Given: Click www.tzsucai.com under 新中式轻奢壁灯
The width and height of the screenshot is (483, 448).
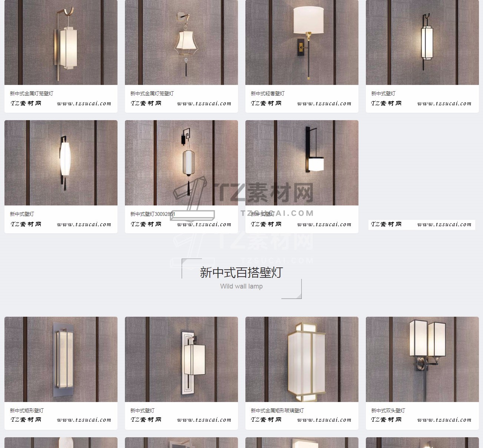Looking at the screenshot, I should [324, 103].
